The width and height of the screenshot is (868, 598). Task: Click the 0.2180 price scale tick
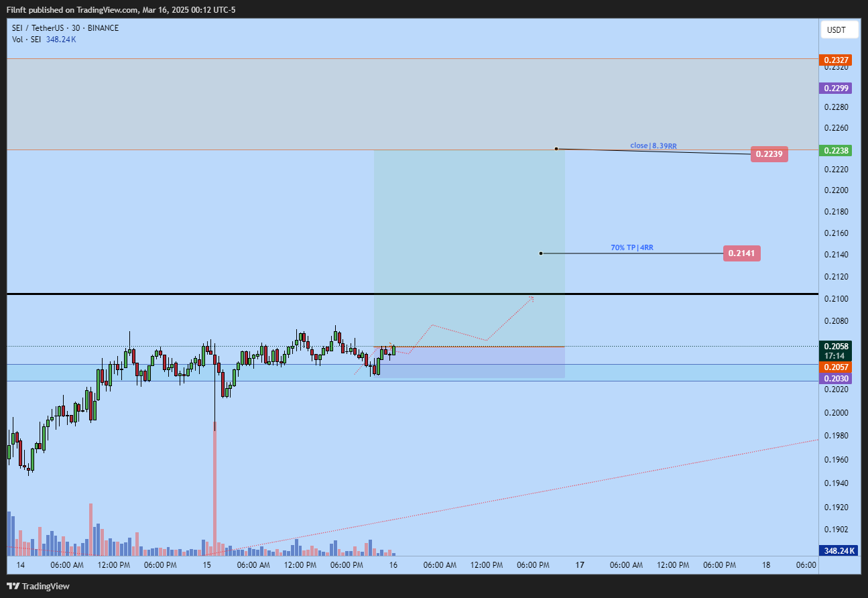[x=836, y=212]
